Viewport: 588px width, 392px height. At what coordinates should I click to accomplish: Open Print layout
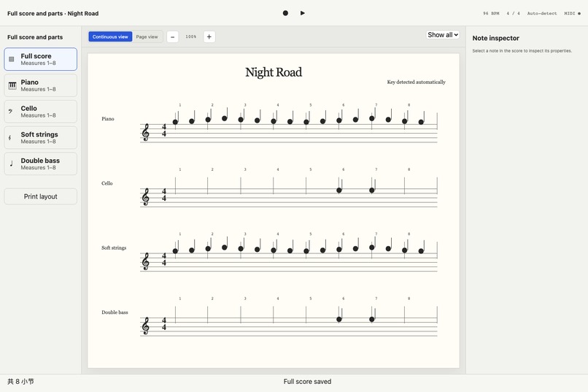pos(41,196)
